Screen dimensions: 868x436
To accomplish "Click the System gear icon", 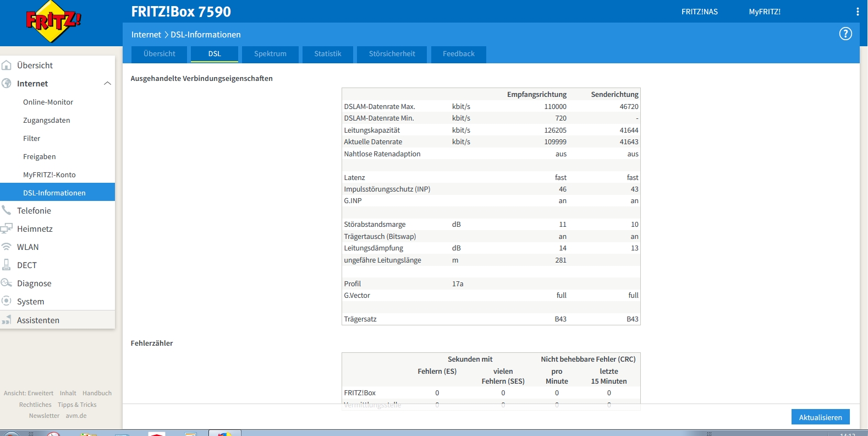I will click(x=7, y=301).
